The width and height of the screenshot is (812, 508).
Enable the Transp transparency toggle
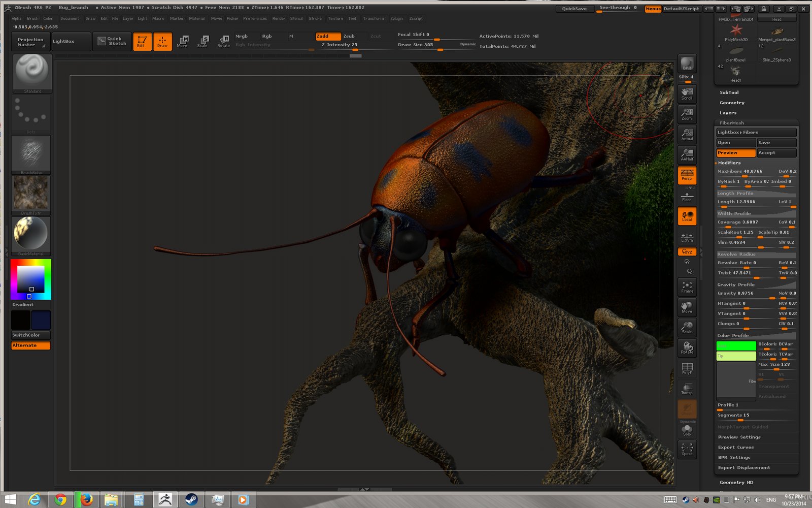687,389
